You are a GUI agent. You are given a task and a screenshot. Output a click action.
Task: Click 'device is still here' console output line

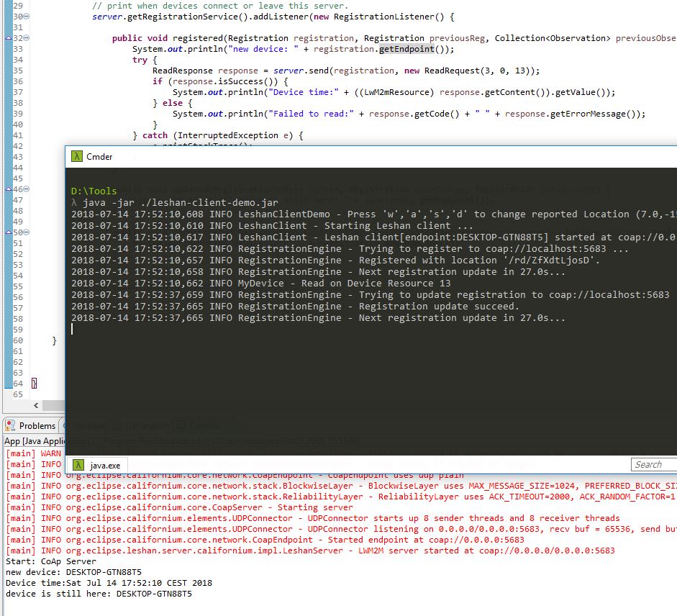(x=99, y=594)
